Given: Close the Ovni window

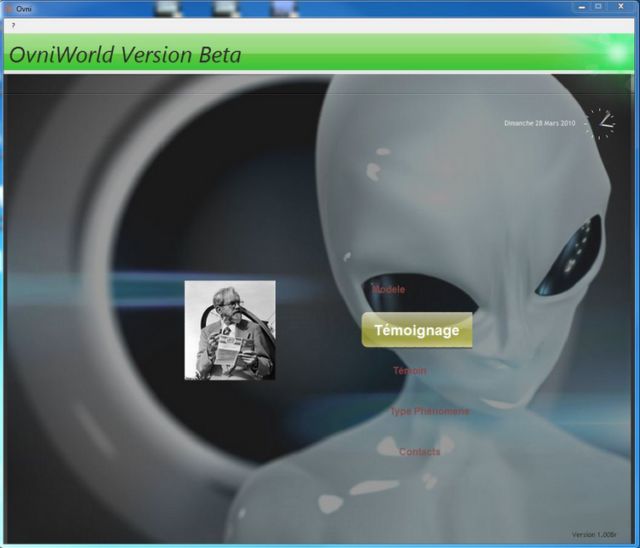Looking at the screenshot, I should point(621,7).
